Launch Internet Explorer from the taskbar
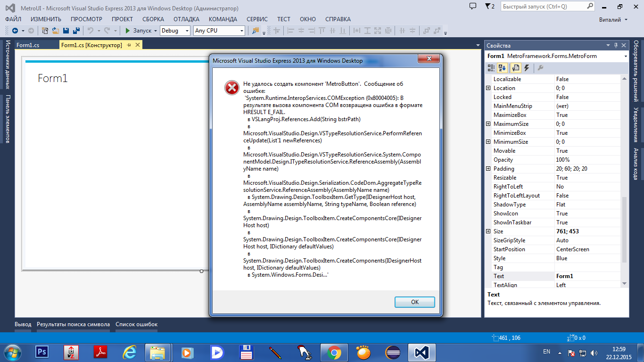The width and height of the screenshot is (644, 362). point(129,352)
